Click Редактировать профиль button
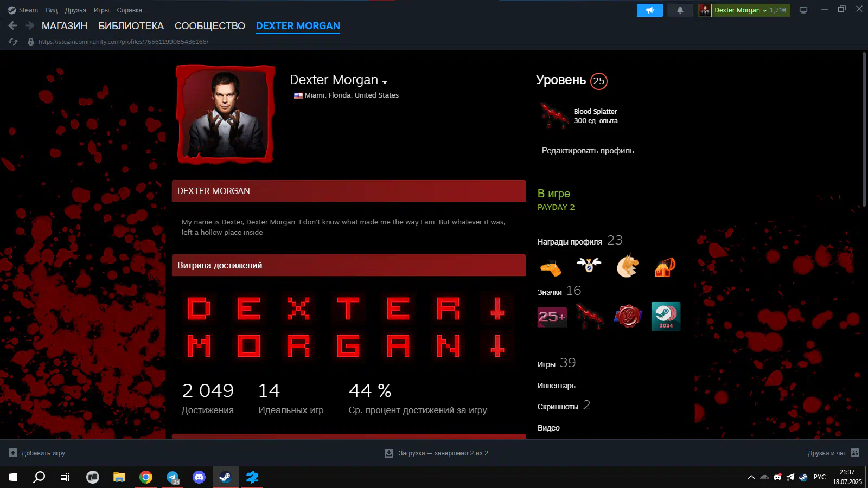This screenshot has height=488, width=868. 588,151
